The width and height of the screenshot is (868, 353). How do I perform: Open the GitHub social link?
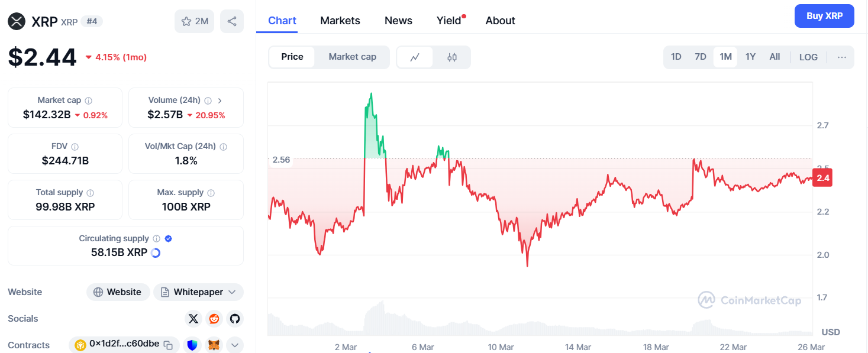pos(235,319)
